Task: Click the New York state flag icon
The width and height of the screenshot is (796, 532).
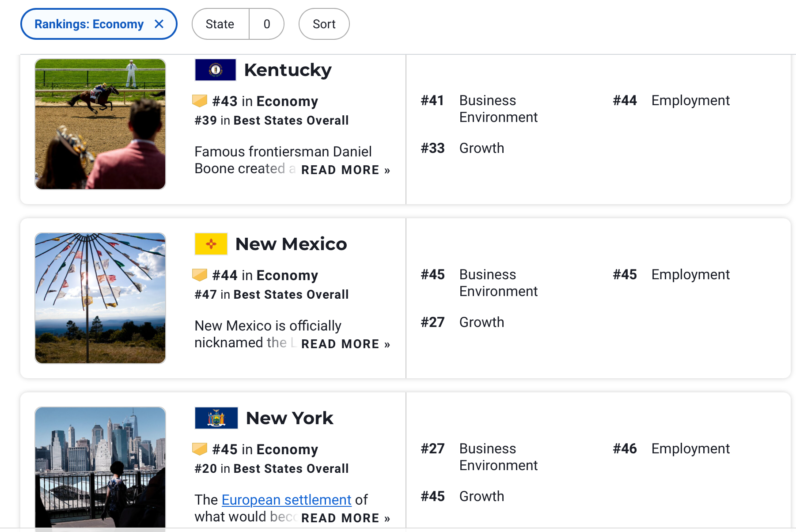Action: (216, 418)
